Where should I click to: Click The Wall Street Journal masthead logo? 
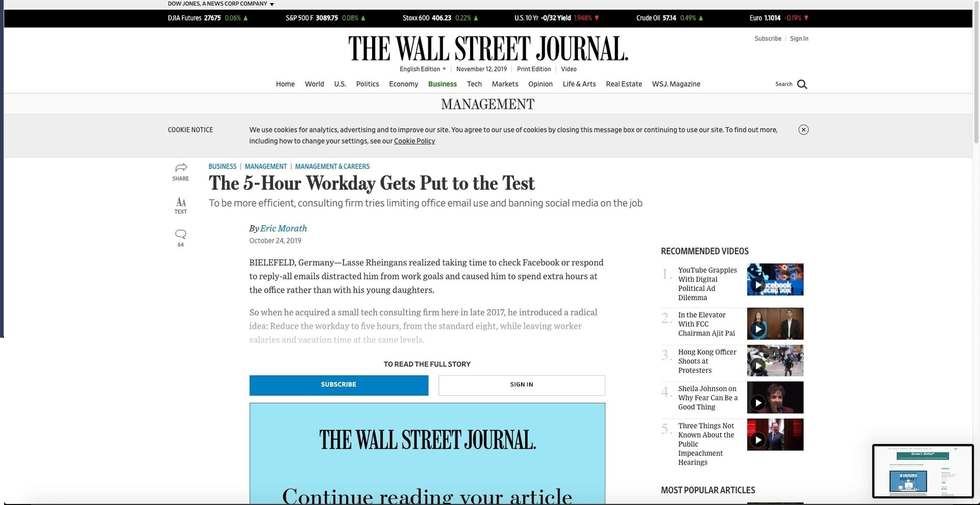click(488, 49)
